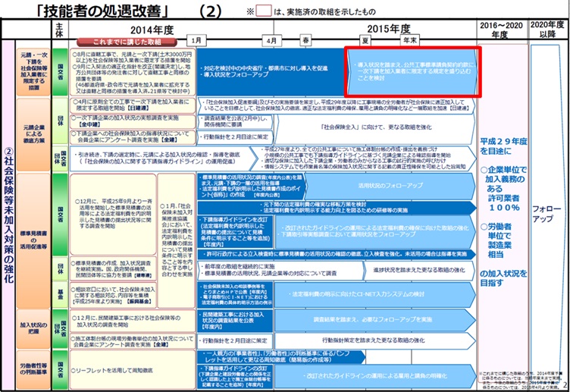Screen dimensions: 570x392
Task: Click category 元請・一次下請を社会保険等加入業者に限定する措置
Action: pyautogui.click(x=33, y=71)
